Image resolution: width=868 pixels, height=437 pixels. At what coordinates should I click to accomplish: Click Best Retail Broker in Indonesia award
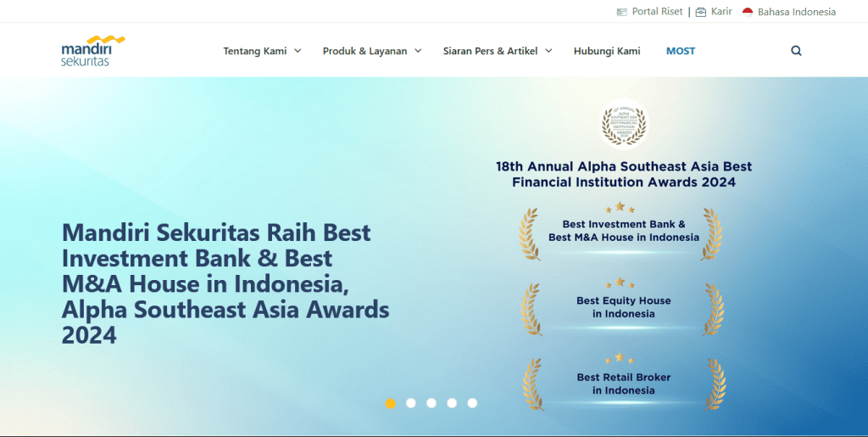pos(623,384)
